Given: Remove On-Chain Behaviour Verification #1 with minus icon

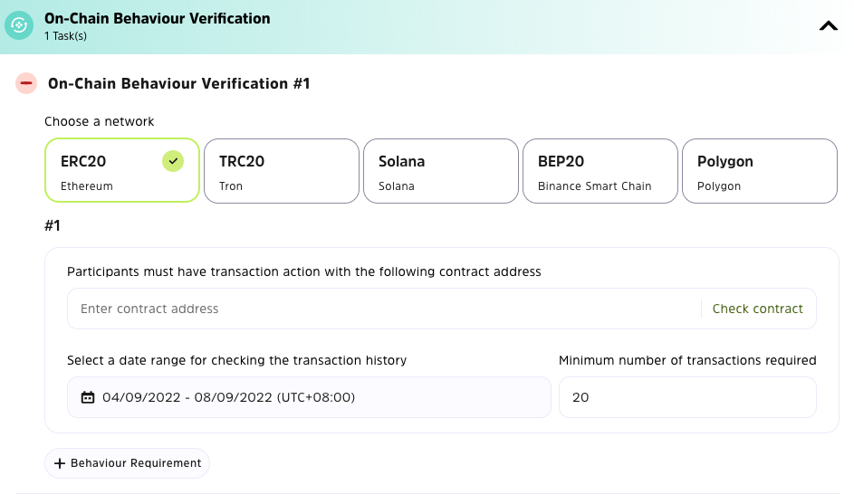Looking at the screenshot, I should pyautogui.click(x=26, y=84).
